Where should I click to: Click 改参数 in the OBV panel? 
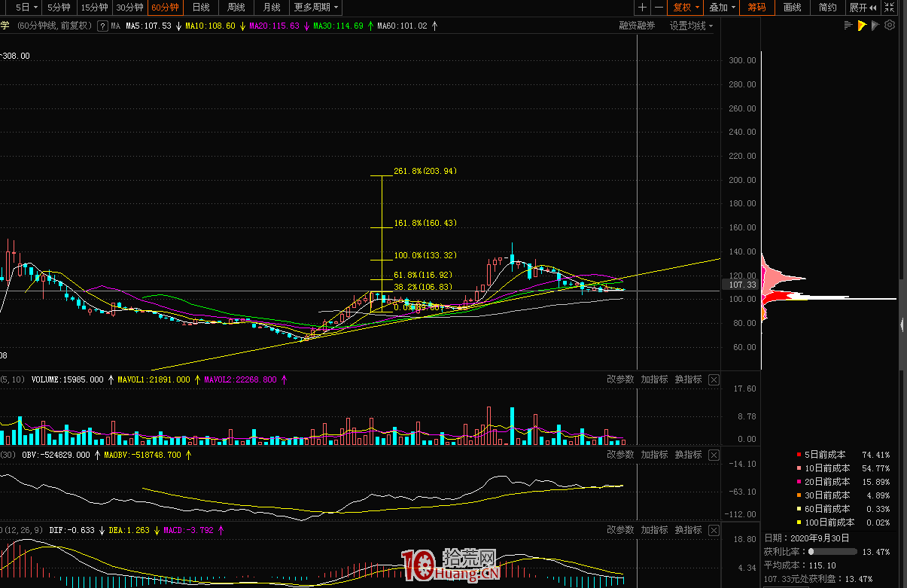[x=620, y=455]
